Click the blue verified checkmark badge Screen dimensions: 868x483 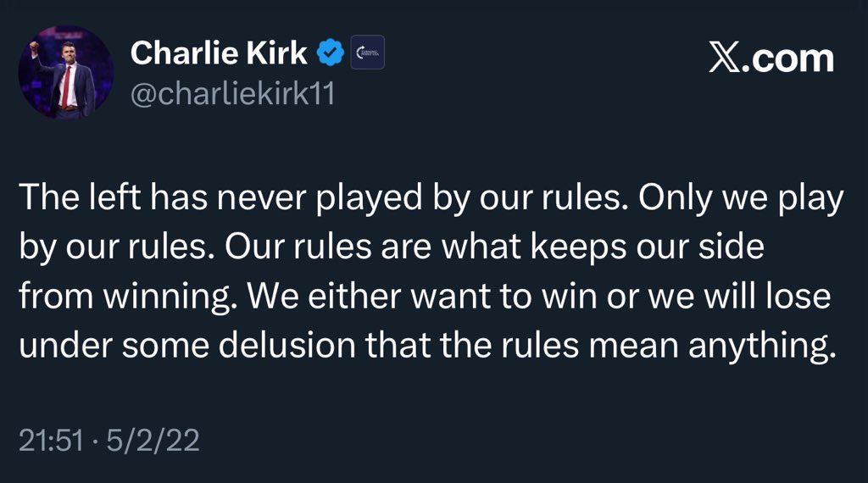click(x=331, y=53)
